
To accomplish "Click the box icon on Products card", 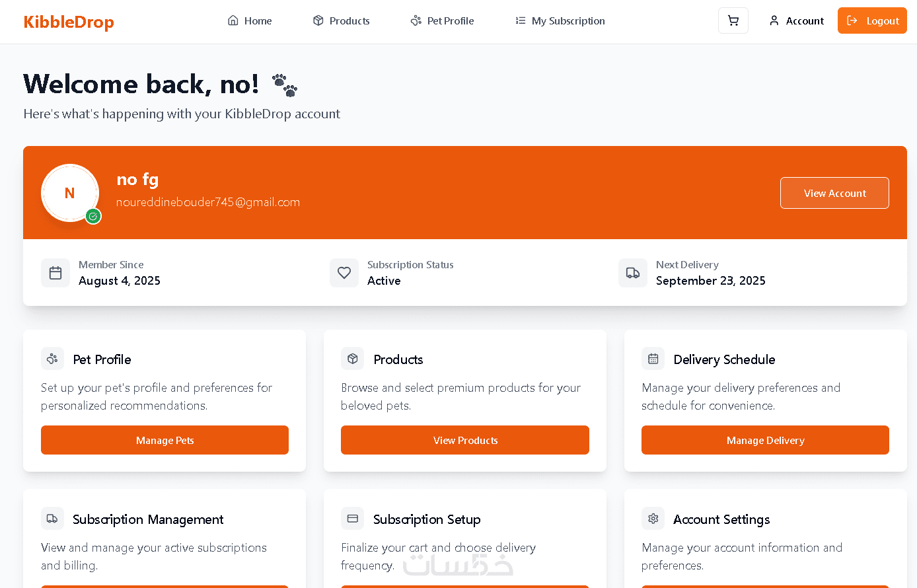I will point(353,359).
